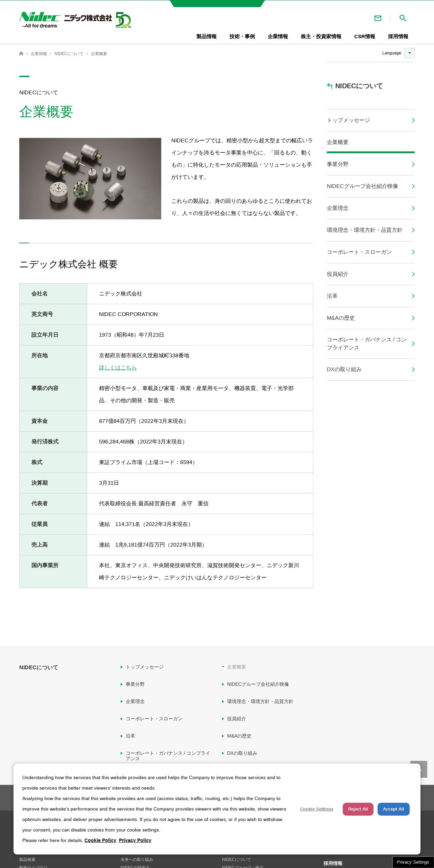434x868 pixels.
Task: Open sidebar item NIDECグループ会社紹介映像
Action: [x=371, y=186]
